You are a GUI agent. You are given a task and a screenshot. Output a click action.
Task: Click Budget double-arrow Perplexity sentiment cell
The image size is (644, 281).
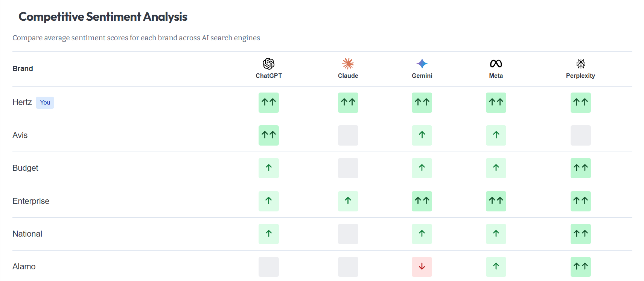click(x=580, y=168)
